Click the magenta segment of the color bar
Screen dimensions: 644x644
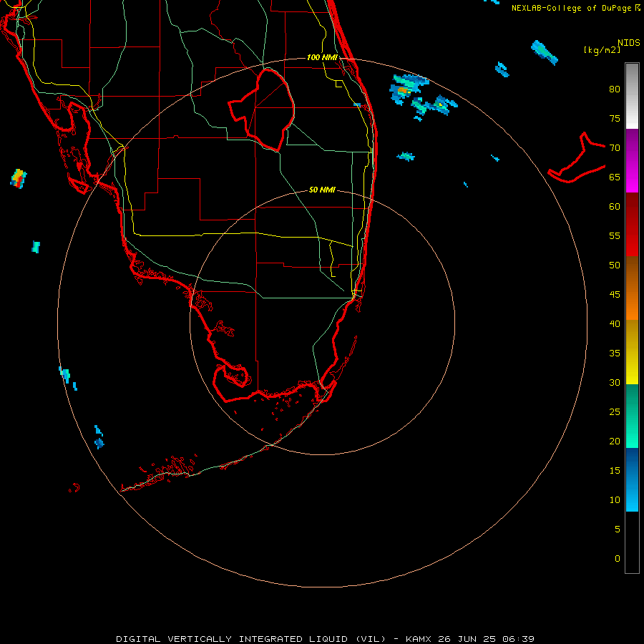click(632, 160)
